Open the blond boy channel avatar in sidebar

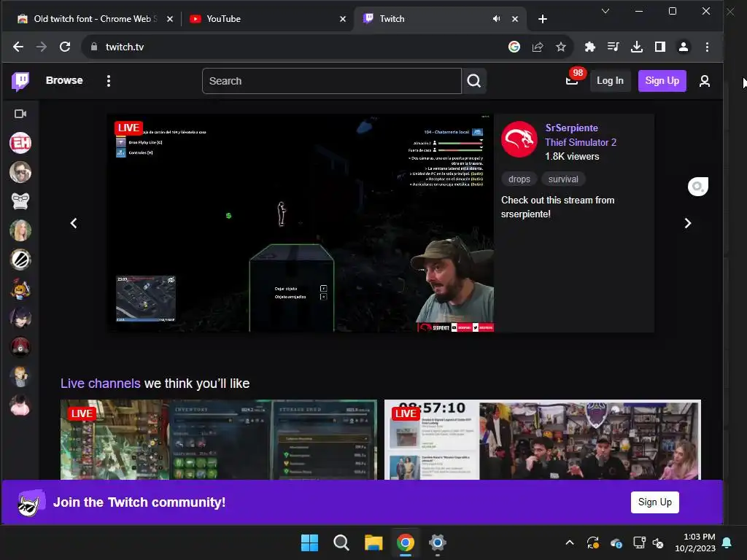(20, 377)
